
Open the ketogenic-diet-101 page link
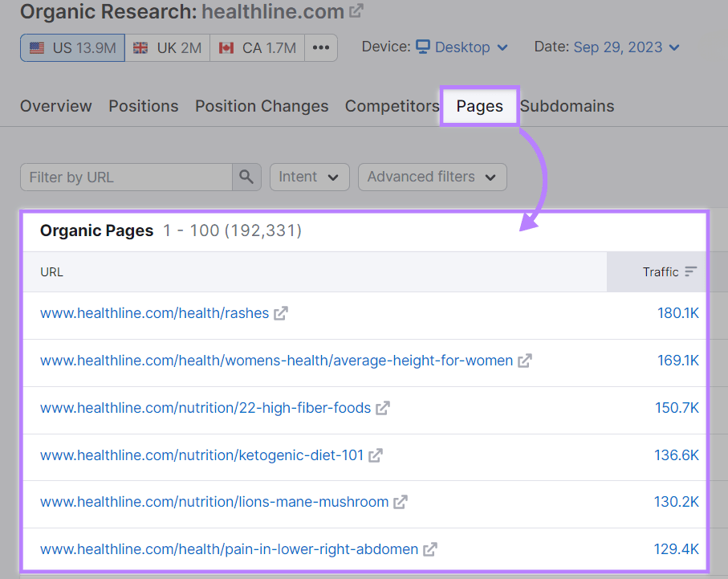pos(201,456)
